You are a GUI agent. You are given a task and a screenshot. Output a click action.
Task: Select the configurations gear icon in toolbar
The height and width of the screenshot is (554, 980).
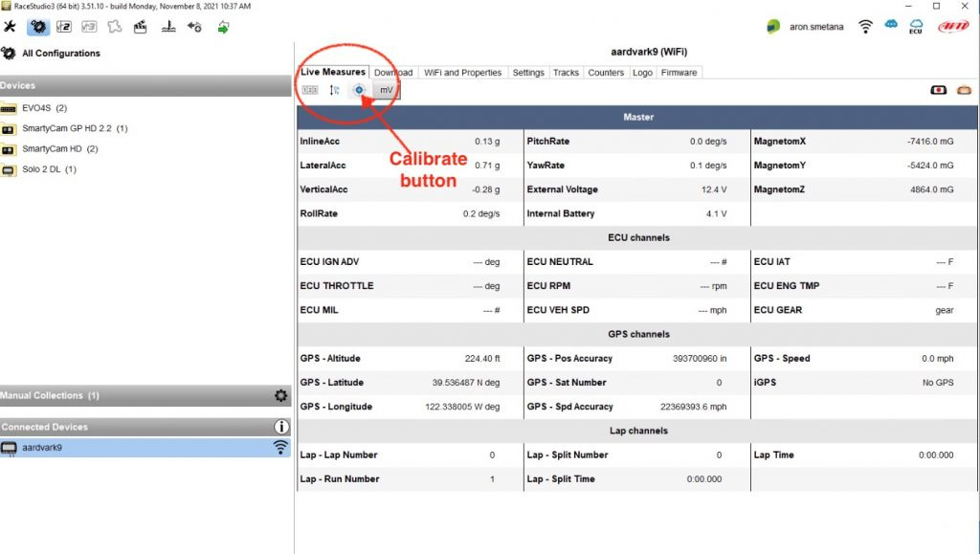pos(38,27)
